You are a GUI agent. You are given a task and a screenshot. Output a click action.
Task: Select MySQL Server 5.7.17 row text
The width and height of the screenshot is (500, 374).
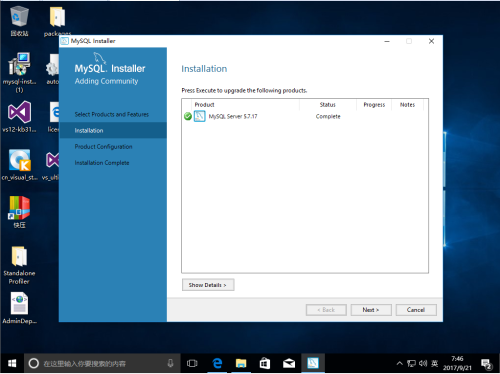[x=233, y=116]
